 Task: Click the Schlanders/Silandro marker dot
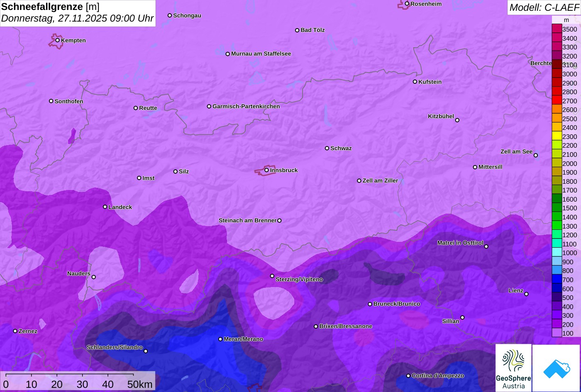146,351
